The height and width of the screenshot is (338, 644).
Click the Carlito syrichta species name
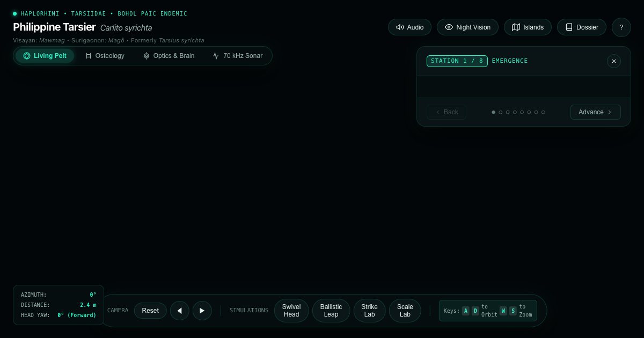pos(126,27)
